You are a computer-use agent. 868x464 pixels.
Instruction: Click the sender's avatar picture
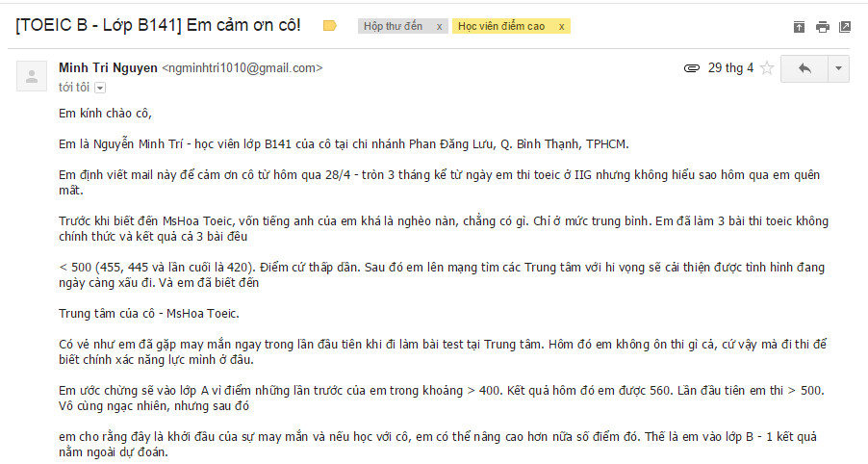(x=32, y=76)
